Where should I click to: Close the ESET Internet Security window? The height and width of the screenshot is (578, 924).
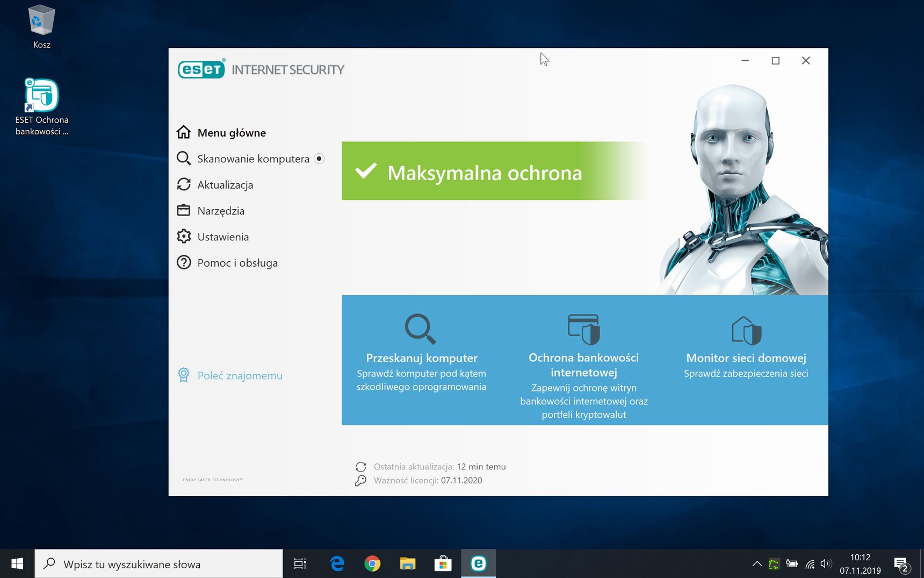806,61
